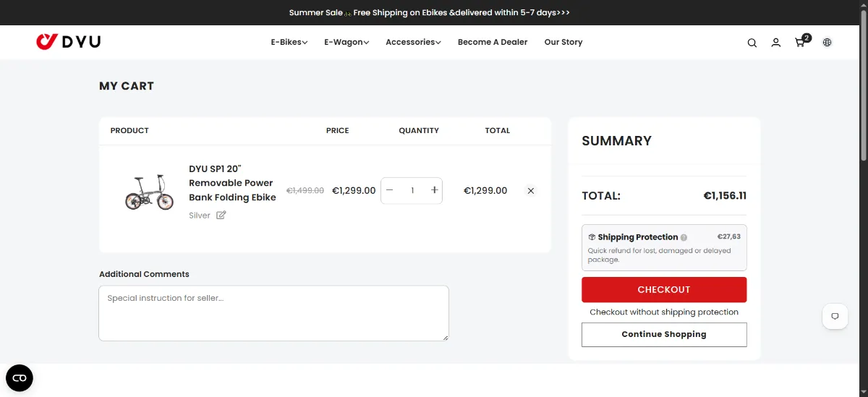
Task: Open the Shipping Protection help icon
Action: point(684,237)
